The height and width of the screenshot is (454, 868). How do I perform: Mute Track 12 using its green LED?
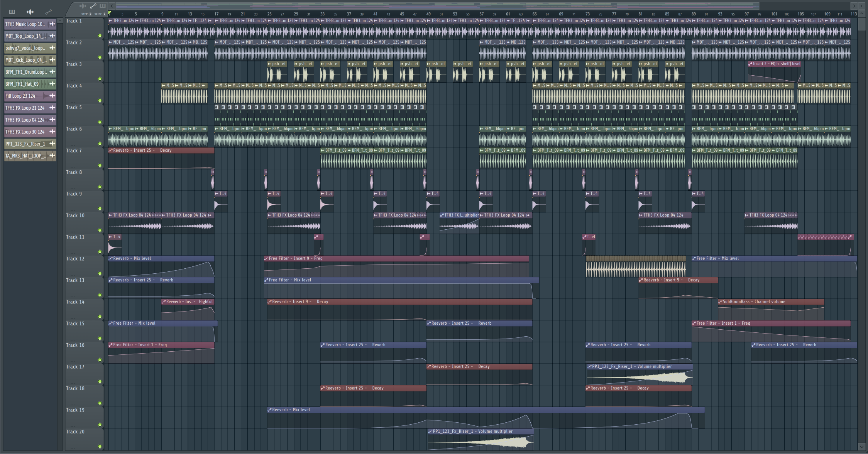click(x=100, y=273)
